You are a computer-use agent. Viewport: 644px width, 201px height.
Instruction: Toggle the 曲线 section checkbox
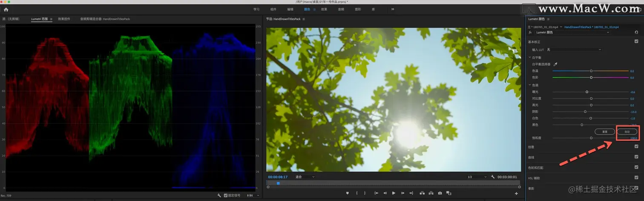(636, 157)
